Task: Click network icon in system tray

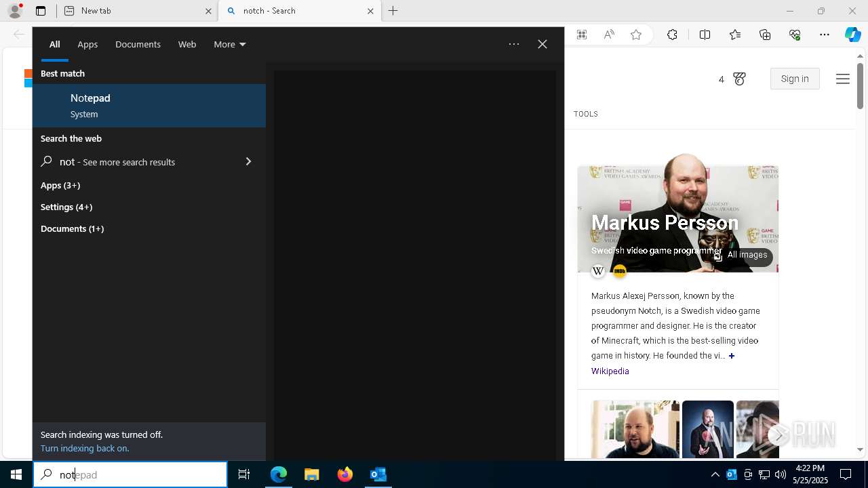Action: [764, 474]
